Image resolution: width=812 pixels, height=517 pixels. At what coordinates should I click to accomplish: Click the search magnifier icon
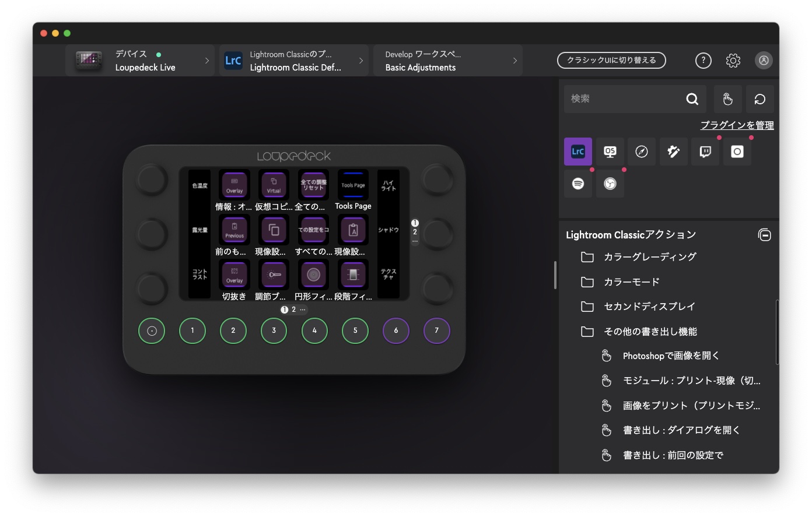[692, 99]
